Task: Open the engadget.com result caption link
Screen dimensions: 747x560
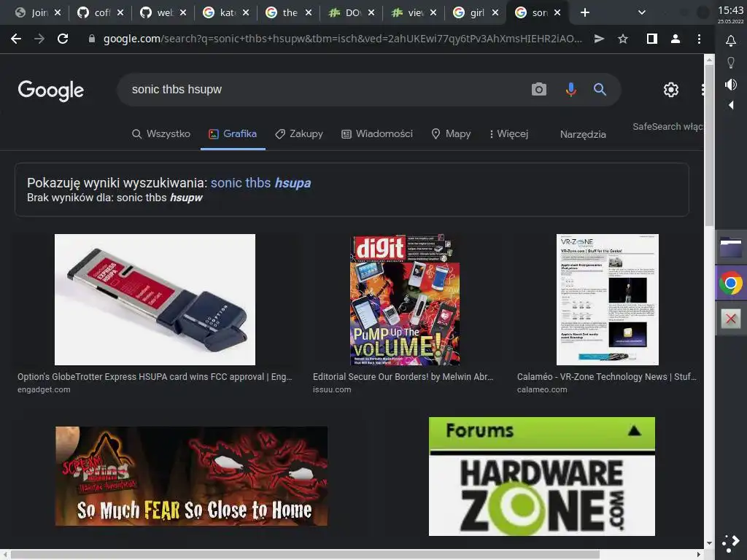Action: (155, 382)
